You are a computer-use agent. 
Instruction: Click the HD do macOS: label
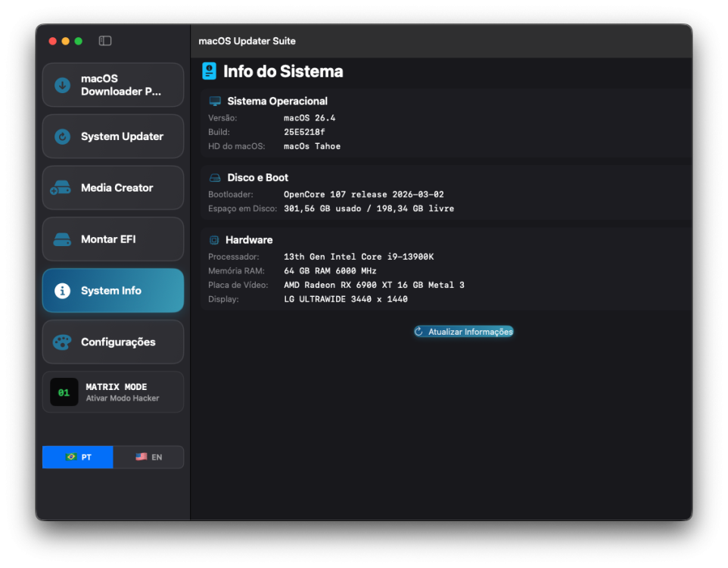(x=236, y=146)
